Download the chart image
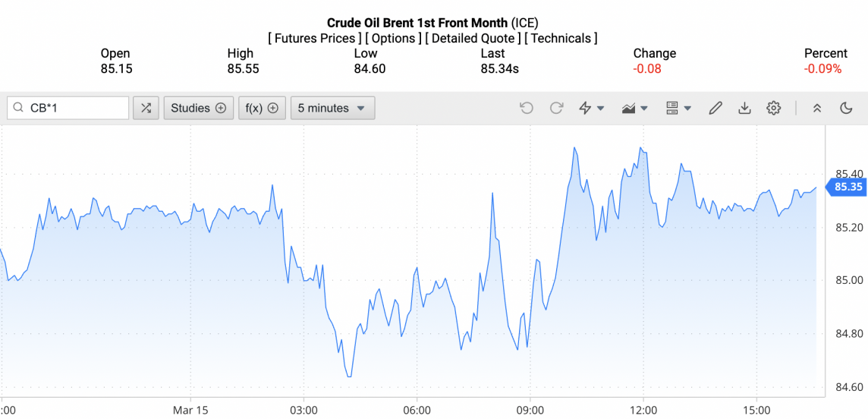The image size is (868, 419). pyautogui.click(x=744, y=108)
